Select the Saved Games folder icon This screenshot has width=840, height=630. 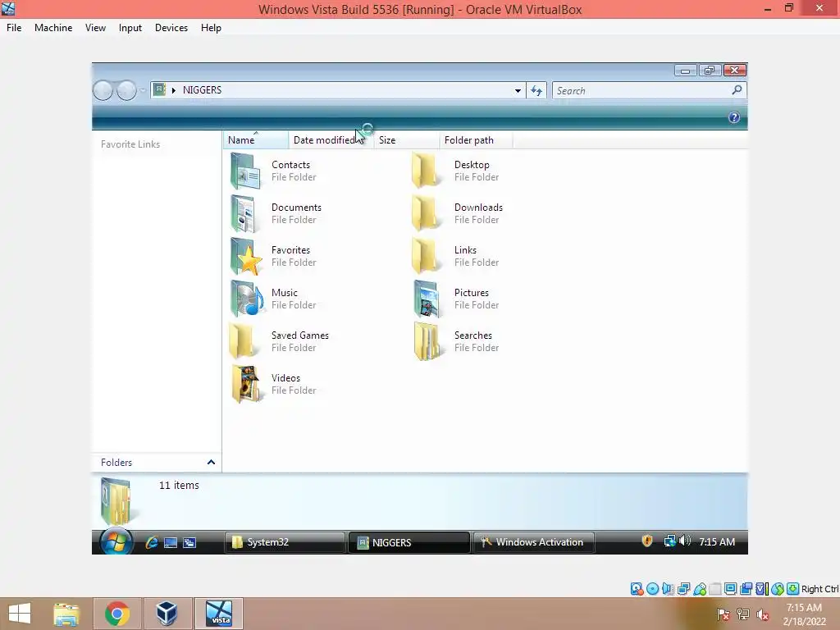click(x=242, y=341)
